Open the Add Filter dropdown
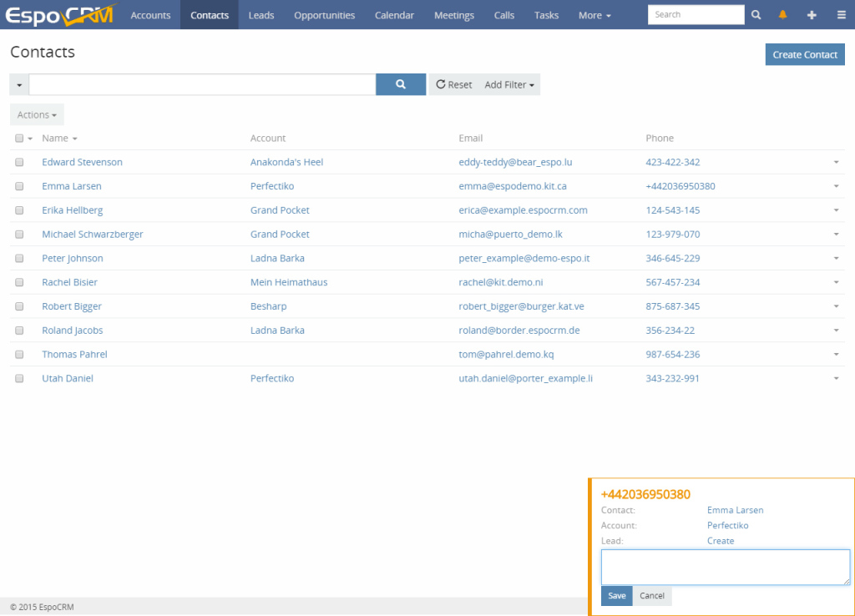The width and height of the screenshot is (855, 616). click(x=508, y=83)
